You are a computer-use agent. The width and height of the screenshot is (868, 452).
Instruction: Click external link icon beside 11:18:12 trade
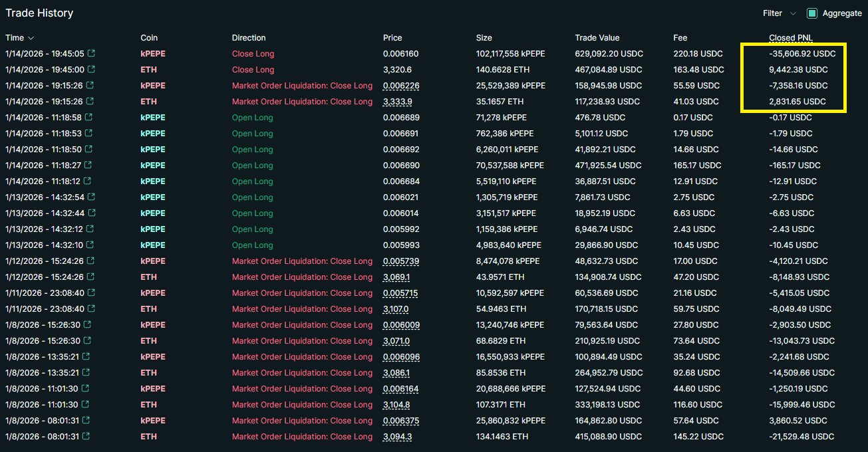click(91, 181)
